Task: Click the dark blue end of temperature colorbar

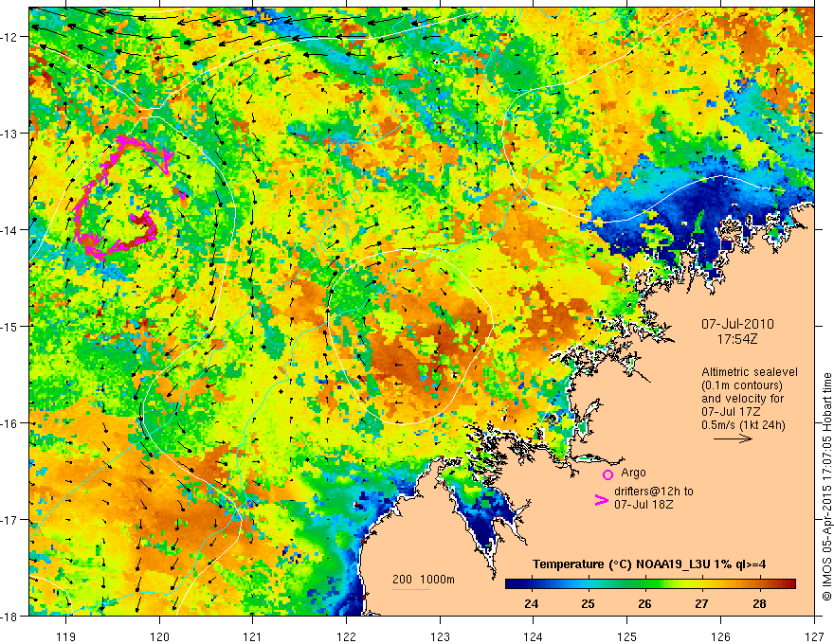Action: coord(512,584)
